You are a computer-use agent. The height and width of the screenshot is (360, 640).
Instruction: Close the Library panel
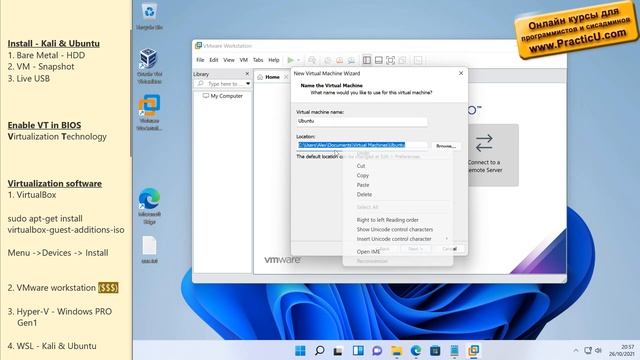coord(247,74)
